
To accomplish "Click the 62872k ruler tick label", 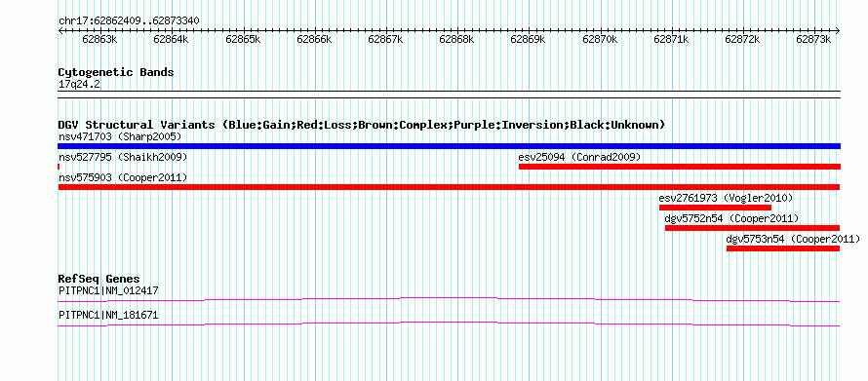I will [x=743, y=39].
